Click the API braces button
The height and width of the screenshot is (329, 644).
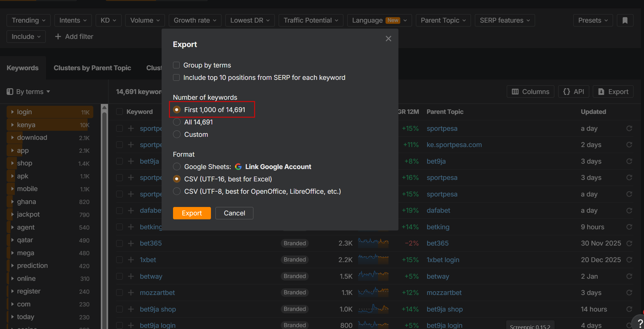tap(574, 92)
